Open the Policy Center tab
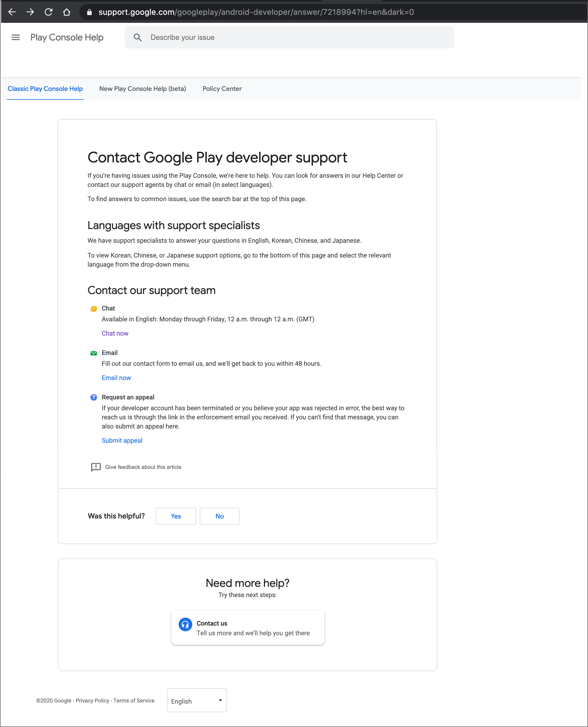588x727 pixels. click(222, 89)
